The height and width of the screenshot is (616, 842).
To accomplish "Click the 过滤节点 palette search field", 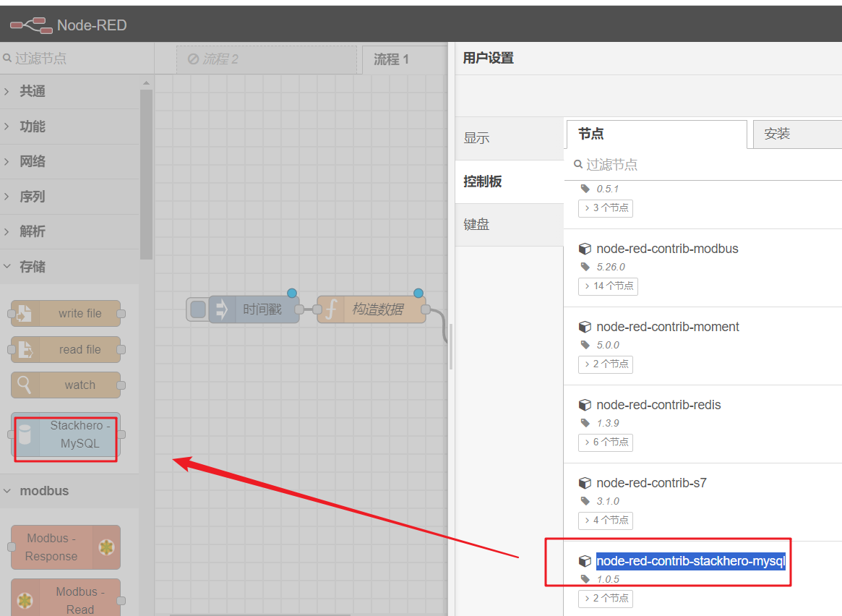I will [x=77, y=58].
